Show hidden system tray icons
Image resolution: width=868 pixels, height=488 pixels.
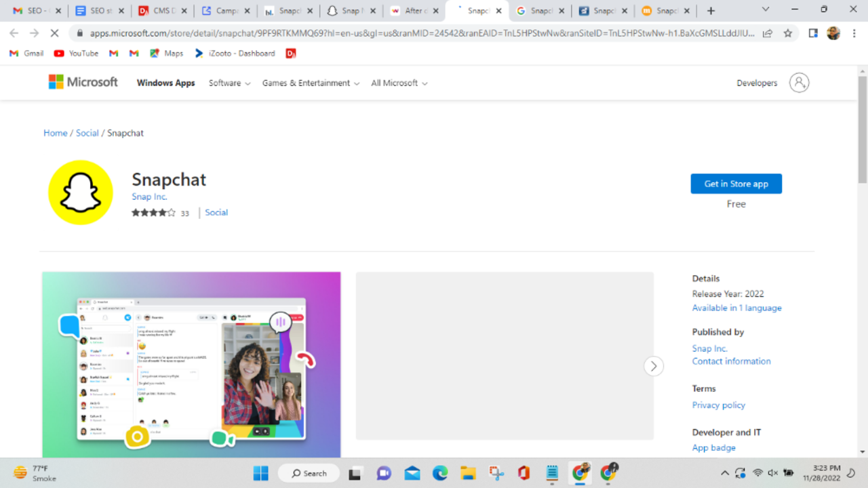(x=724, y=473)
